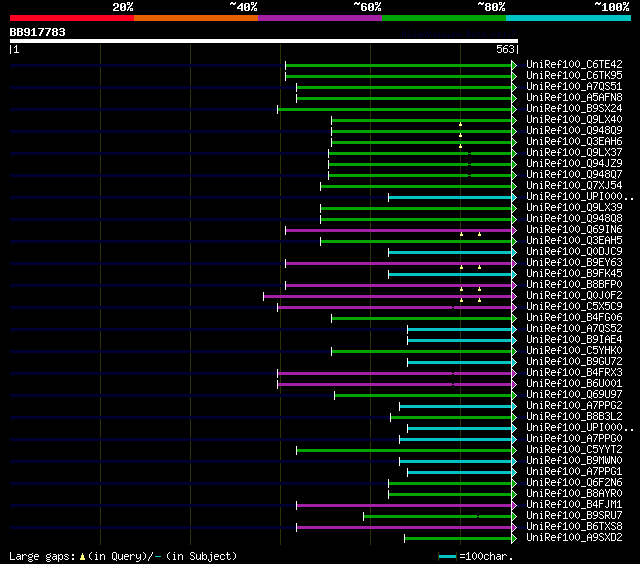Open hit UniRef100_Q94JZ9

574,163
